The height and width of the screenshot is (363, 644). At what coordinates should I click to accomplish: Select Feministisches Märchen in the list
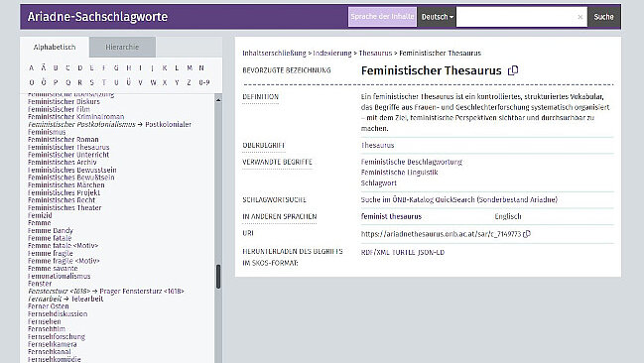(x=66, y=185)
